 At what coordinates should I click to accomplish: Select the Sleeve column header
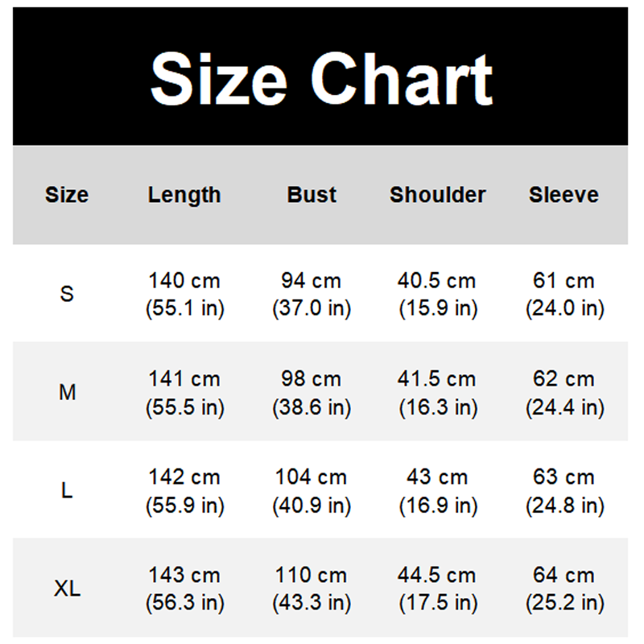click(564, 195)
